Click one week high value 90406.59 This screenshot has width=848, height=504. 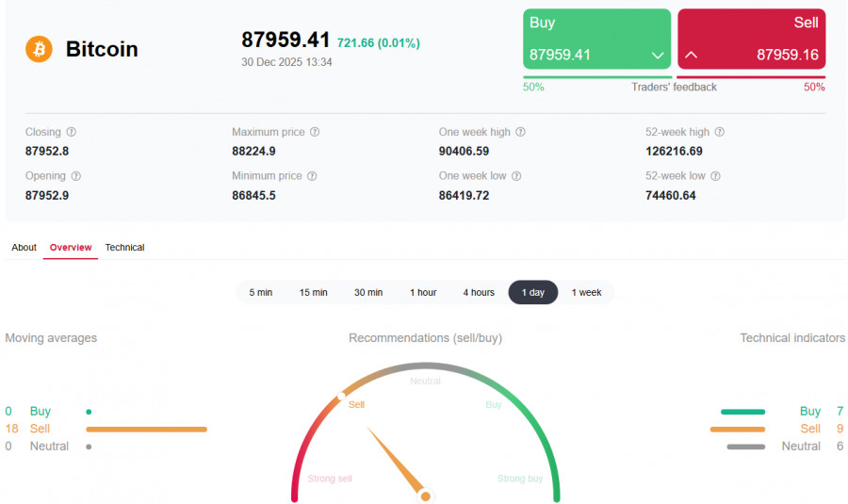[x=464, y=152]
